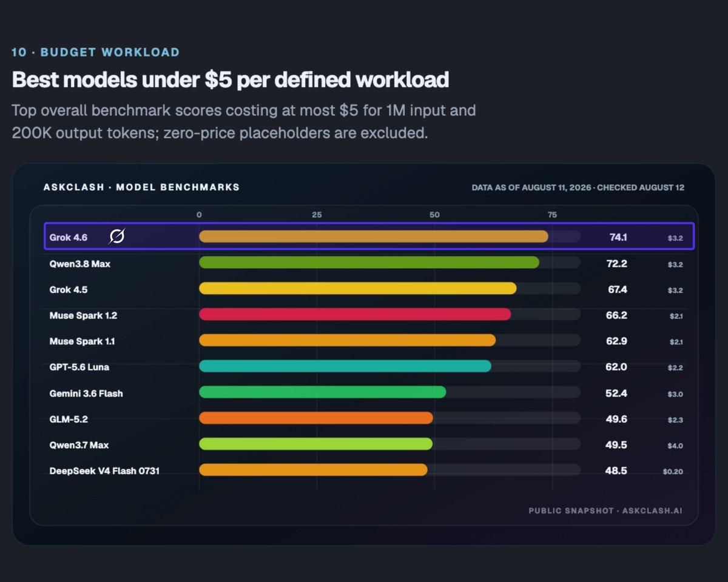
Task: Select the Gemini 3.6 Flash label
Action: click(x=86, y=393)
